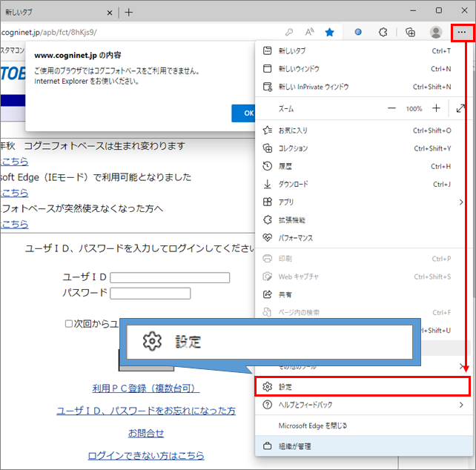Open ログインできない方はこちら link
The height and width of the screenshot is (470, 476).
146,455
